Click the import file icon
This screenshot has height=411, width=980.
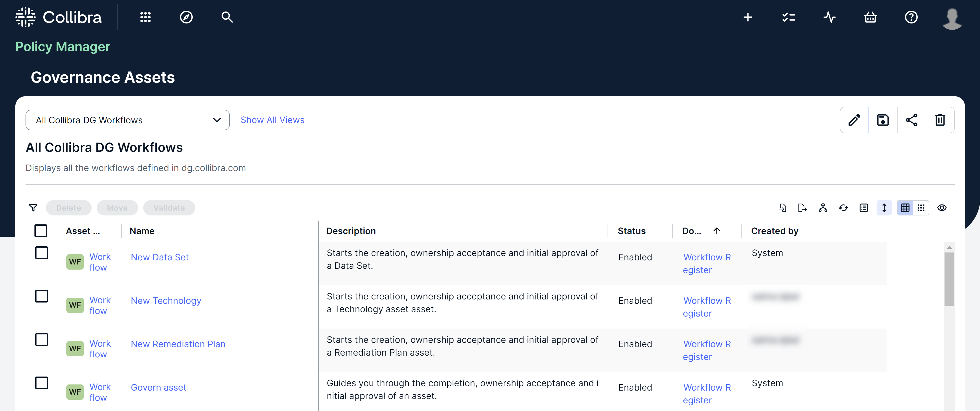coord(782,208)
